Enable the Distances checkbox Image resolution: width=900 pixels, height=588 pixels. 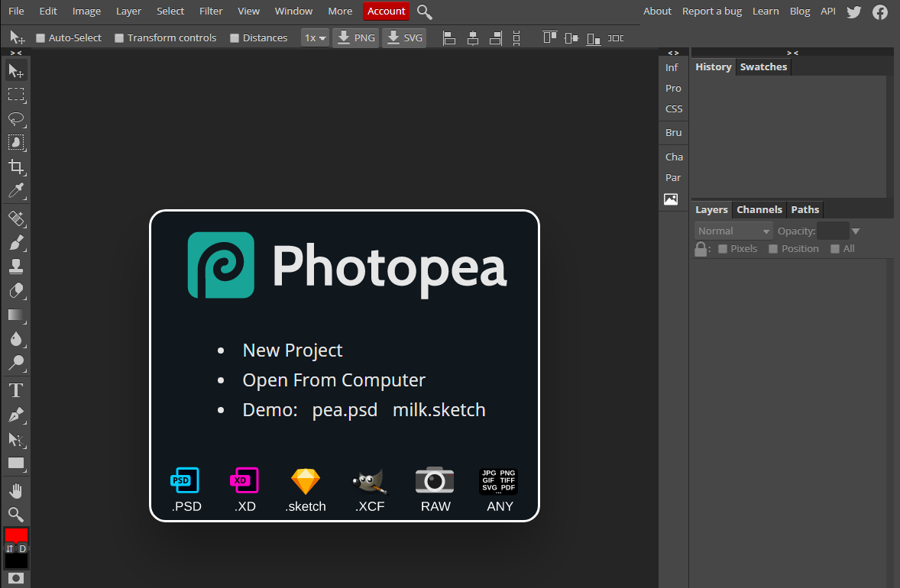coord(235,38)
